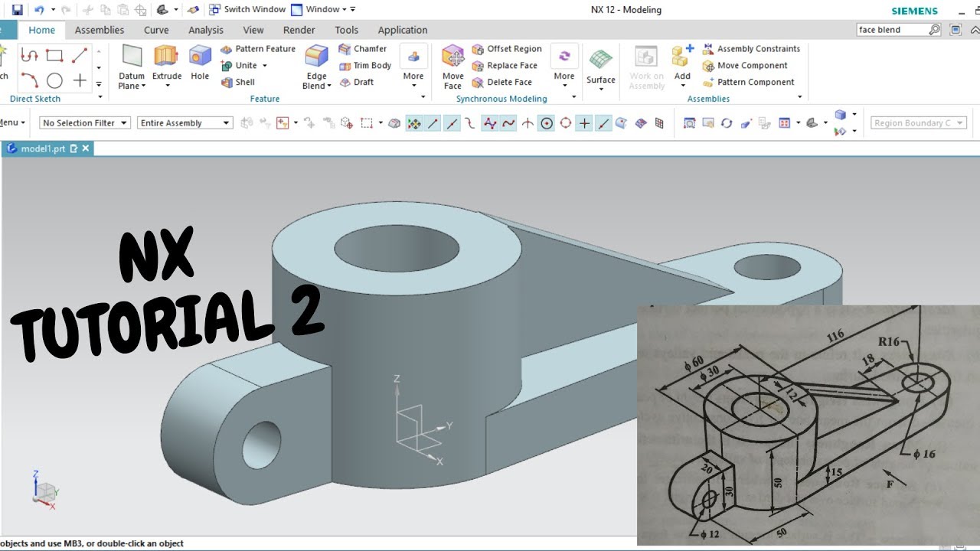Select the Hole feature tool

point(200,63)
